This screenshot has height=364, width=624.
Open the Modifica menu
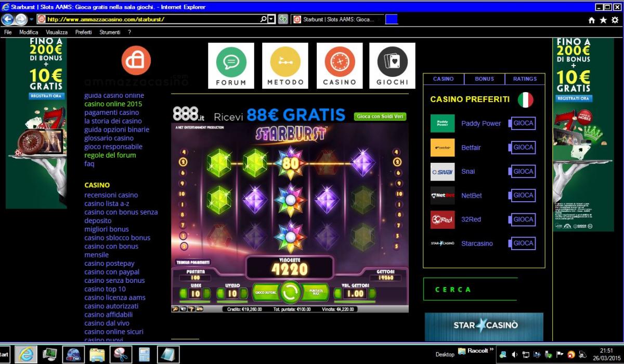[x=29, y=32]
